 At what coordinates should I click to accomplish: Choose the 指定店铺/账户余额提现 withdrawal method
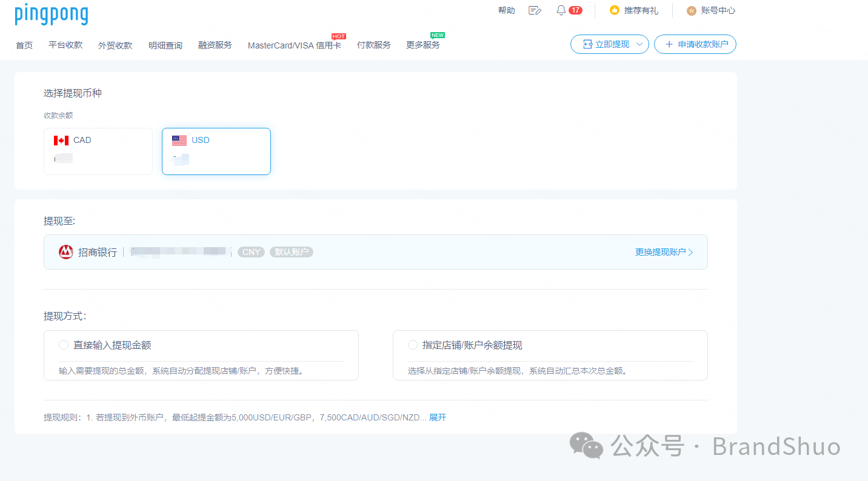point(412,344)
